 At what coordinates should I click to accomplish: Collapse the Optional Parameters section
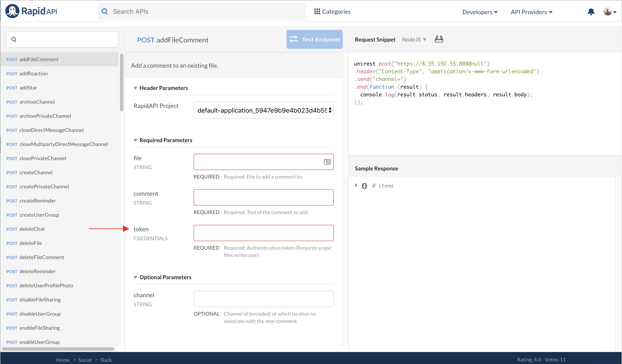point(135,277)
